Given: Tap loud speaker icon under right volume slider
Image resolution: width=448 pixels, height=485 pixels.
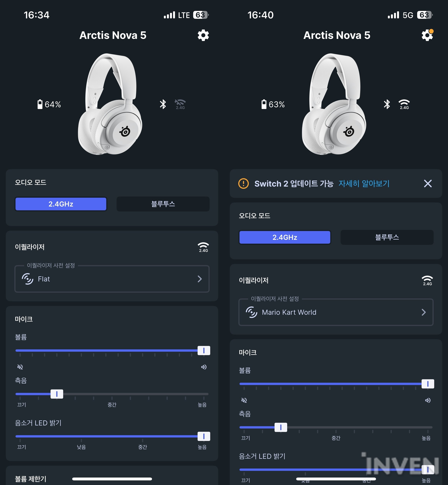Looking at the screenshot, I should coord(428,400).
